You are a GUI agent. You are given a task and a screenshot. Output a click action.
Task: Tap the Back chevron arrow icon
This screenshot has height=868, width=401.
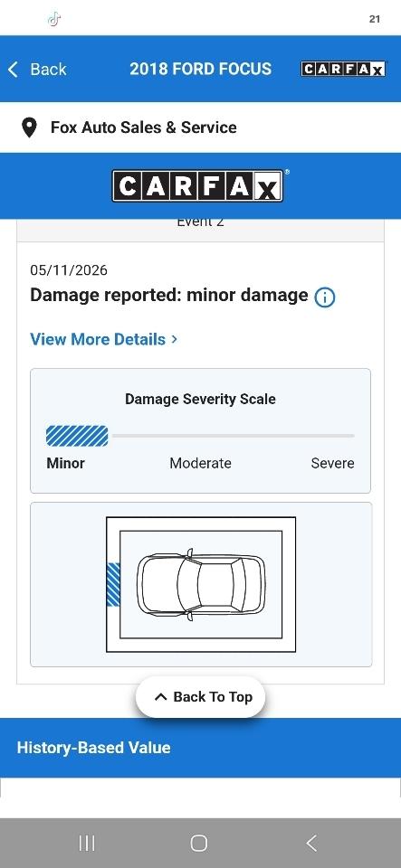(x=13, y=70)
